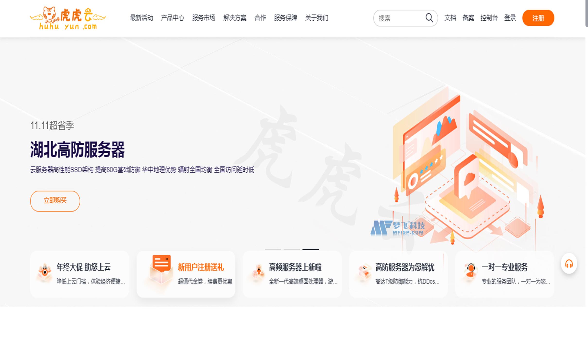This screenshot has width=588, height=364.
Task: Open the 产品中心 menu
Action: pos(172,18)
